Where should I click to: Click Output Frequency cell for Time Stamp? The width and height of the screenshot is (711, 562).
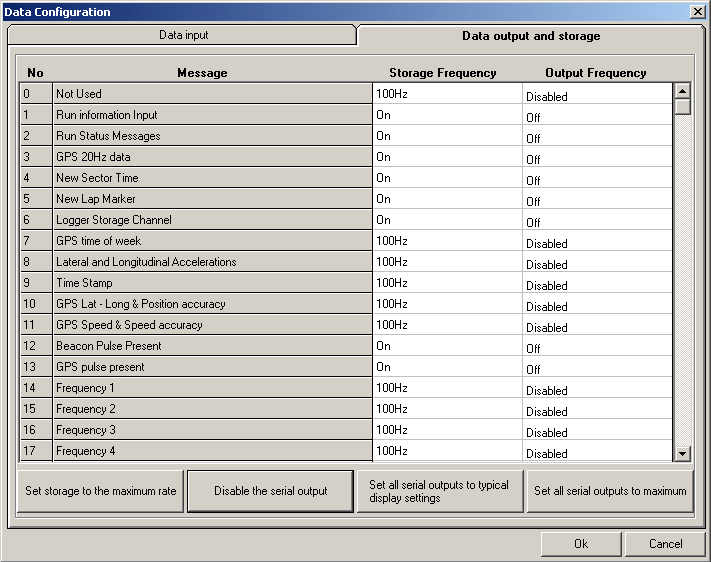[597, 284]
